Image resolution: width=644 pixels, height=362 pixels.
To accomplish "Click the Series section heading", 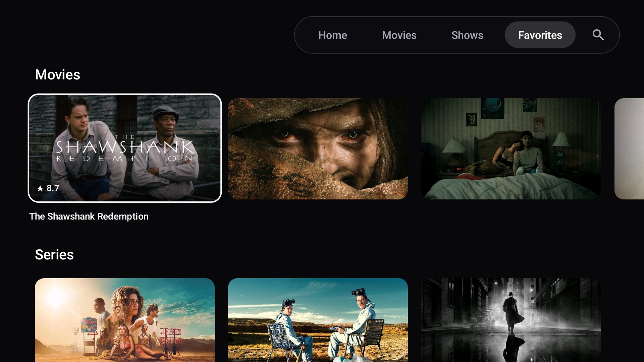I will coord(54,255).
